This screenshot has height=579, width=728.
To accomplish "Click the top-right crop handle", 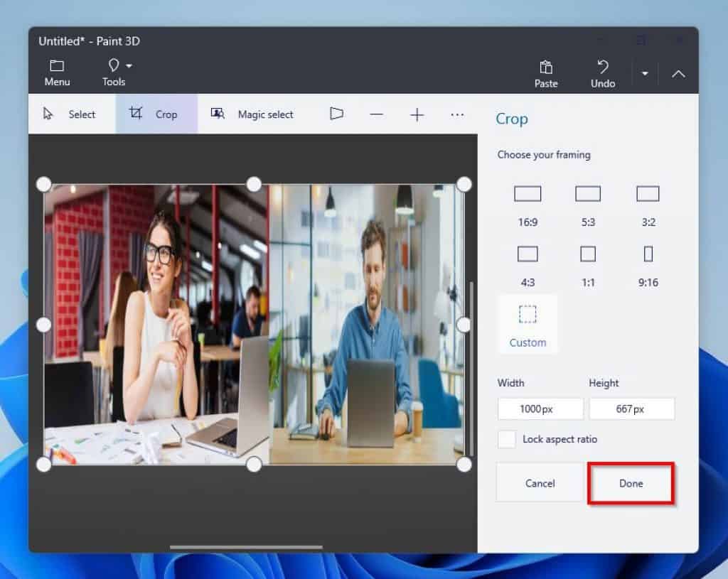I will (464, 184).
